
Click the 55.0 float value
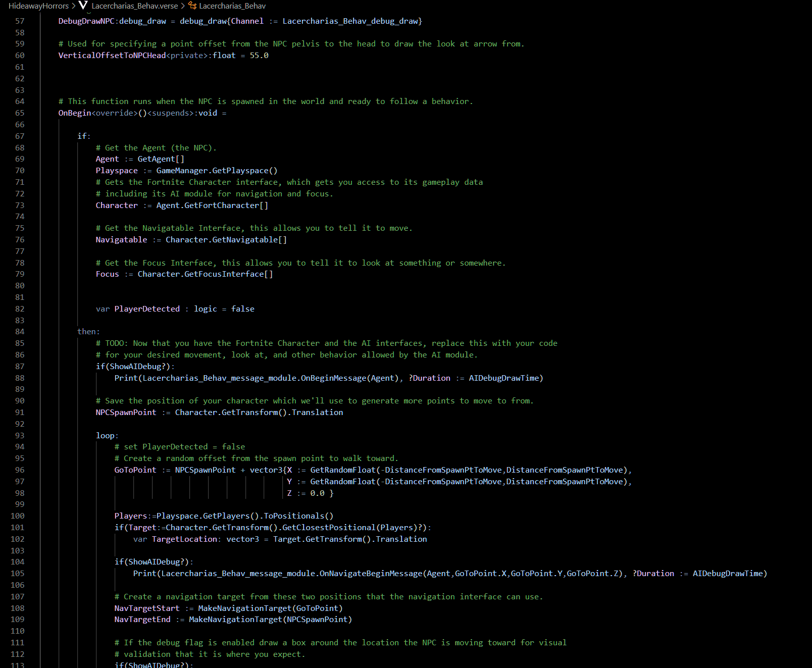click(259, 56)
